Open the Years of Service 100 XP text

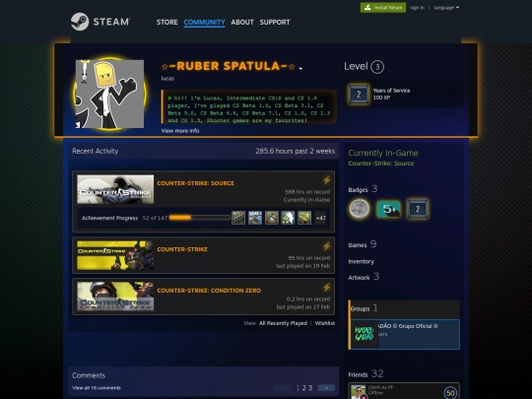391,94
